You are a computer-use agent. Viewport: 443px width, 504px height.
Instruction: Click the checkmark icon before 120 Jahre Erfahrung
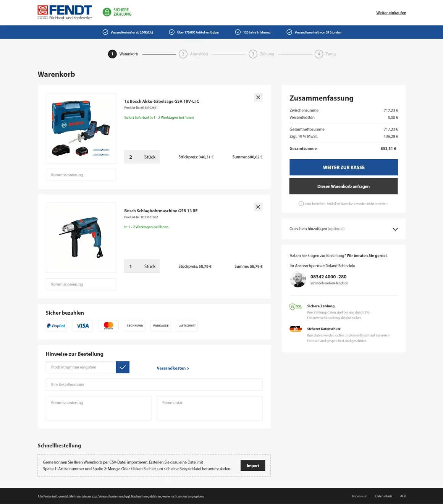(238, 32)
